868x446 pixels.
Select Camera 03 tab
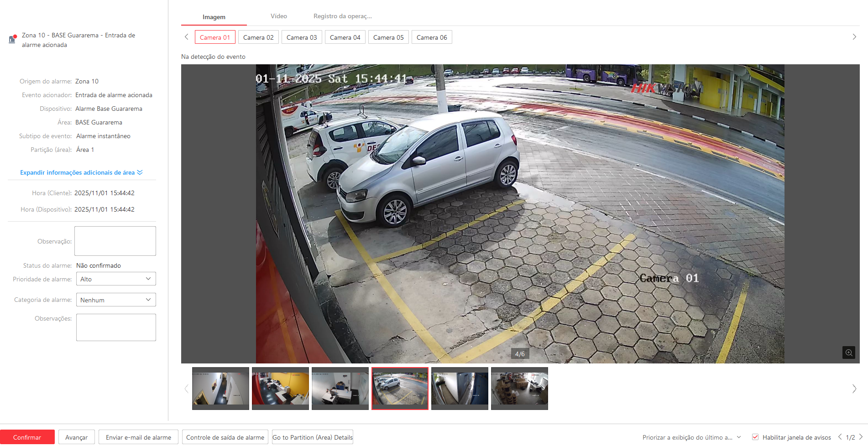pyautogui.click(x=302, y=37)
